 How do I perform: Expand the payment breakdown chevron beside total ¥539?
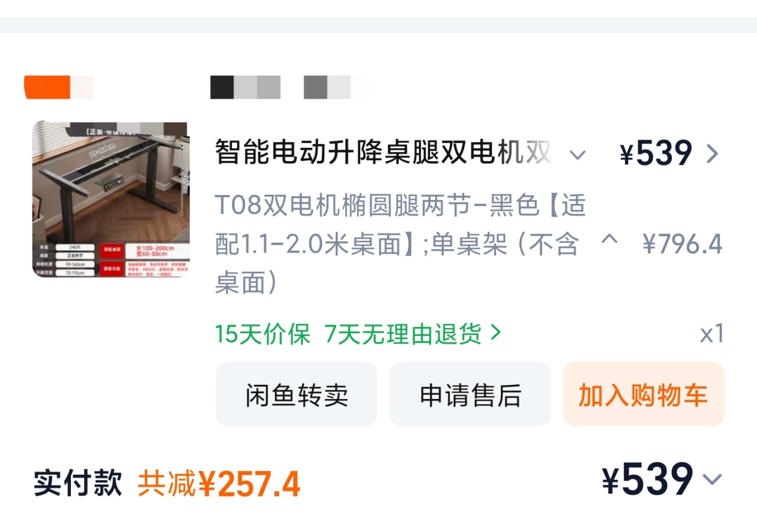pyautogui.click(x=713, y=479)
